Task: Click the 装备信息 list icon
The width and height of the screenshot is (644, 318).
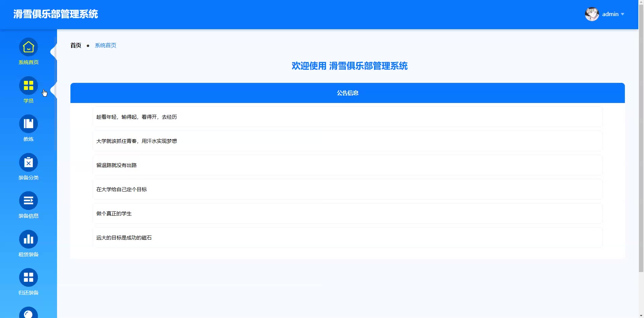Action: point(29,201)
